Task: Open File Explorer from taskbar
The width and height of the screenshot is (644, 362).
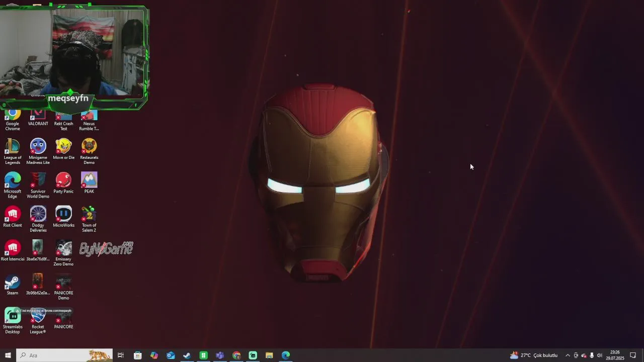Action: pos(269,355)
